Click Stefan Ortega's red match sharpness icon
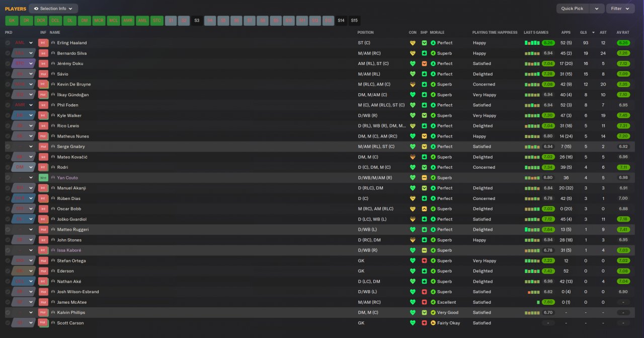Image resolution: width=644 pixels, height=338 pixels. click(424, 261)
